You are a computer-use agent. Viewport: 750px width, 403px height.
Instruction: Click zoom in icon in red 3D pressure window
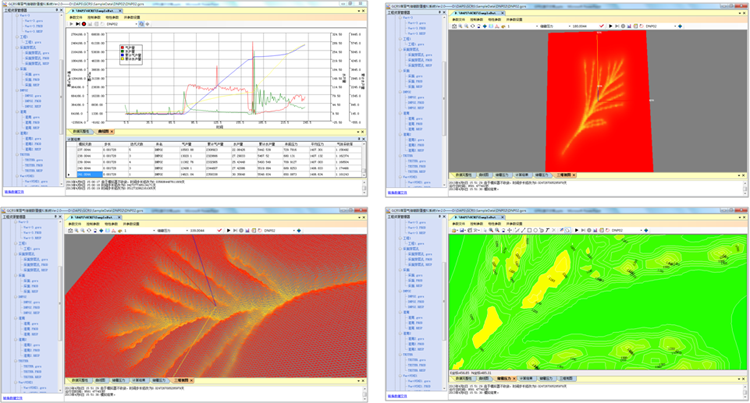tap(460, 26)
